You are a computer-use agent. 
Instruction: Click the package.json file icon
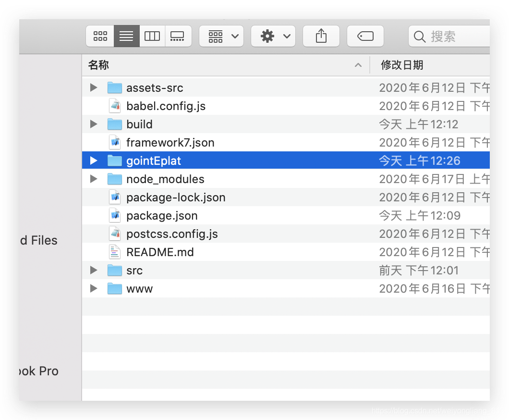click(115, 215)
